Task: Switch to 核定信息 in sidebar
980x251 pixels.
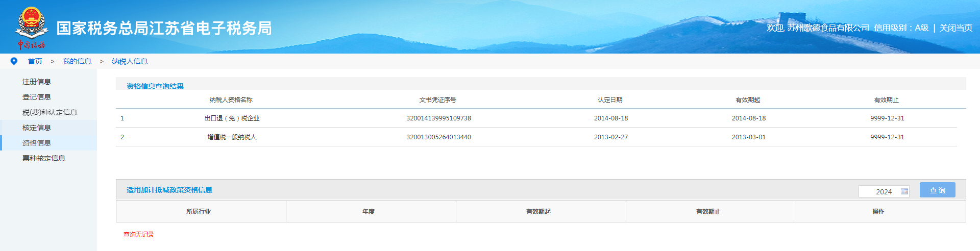Action: pyautogui.click(x=37, y=128)
